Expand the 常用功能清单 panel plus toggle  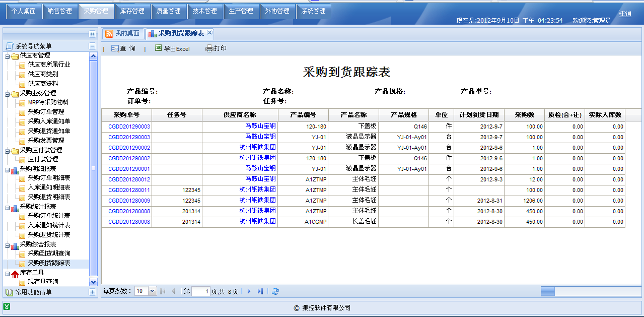tap(92, 292)
